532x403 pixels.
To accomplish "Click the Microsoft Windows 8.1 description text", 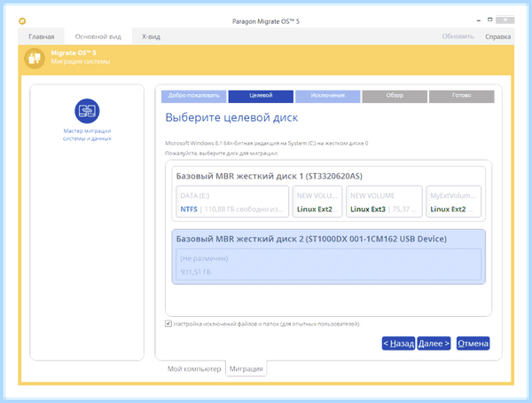I will coord(266,143).
